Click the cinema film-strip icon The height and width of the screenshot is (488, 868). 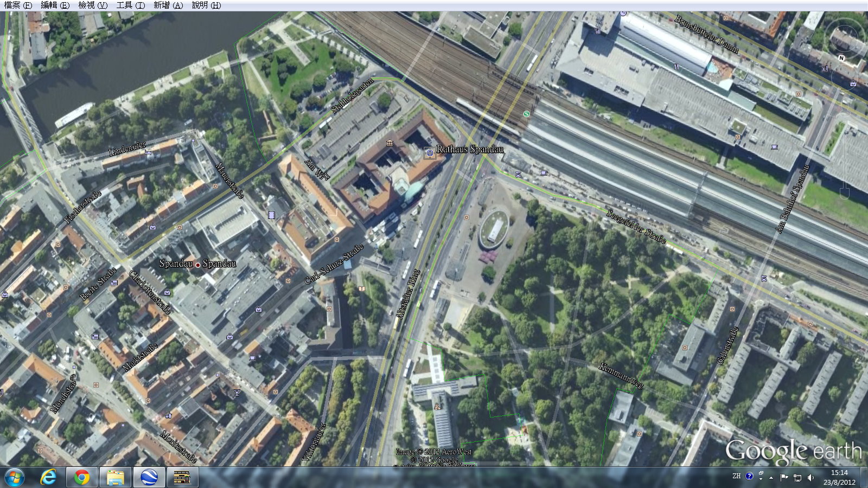click(x=271, y=215)
